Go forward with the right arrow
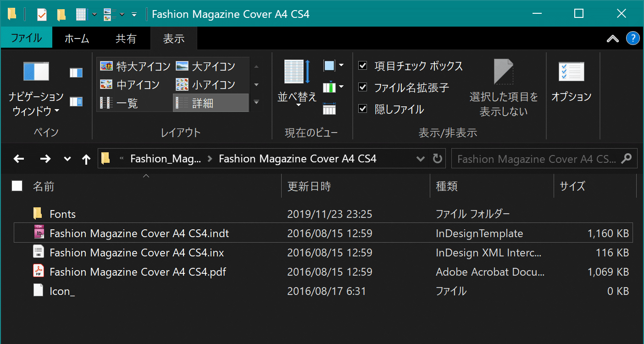 click(45, 159)
